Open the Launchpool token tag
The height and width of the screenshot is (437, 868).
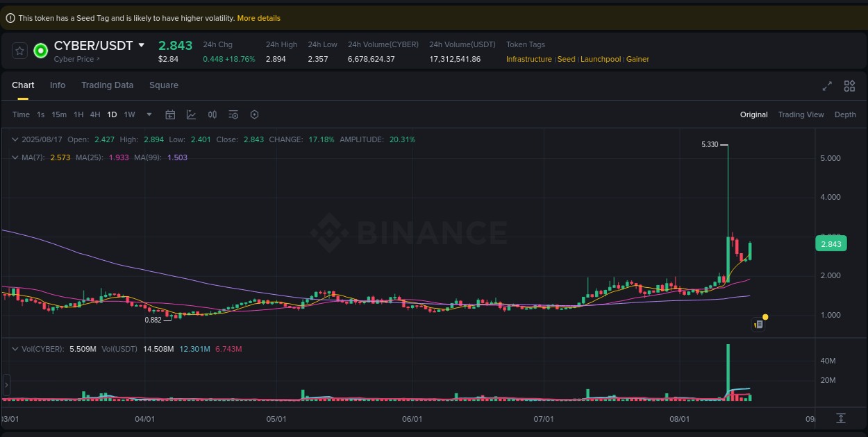click(x=600, y=59)
